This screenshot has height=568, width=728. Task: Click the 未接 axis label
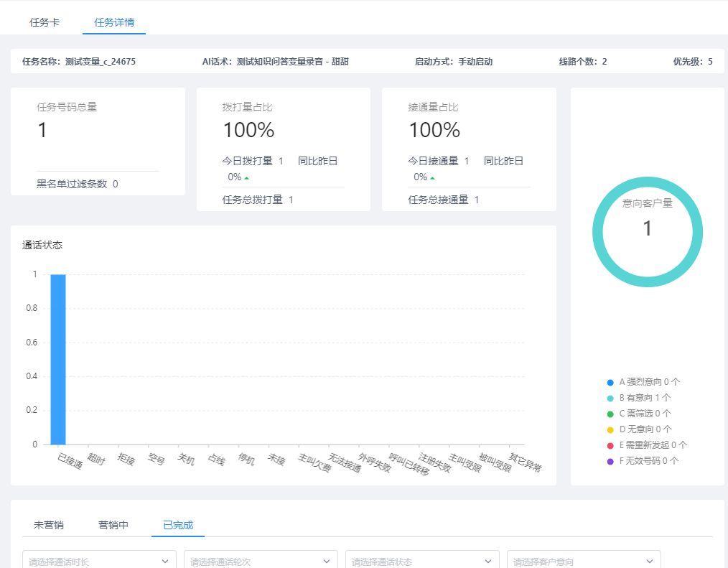[276, 460]
